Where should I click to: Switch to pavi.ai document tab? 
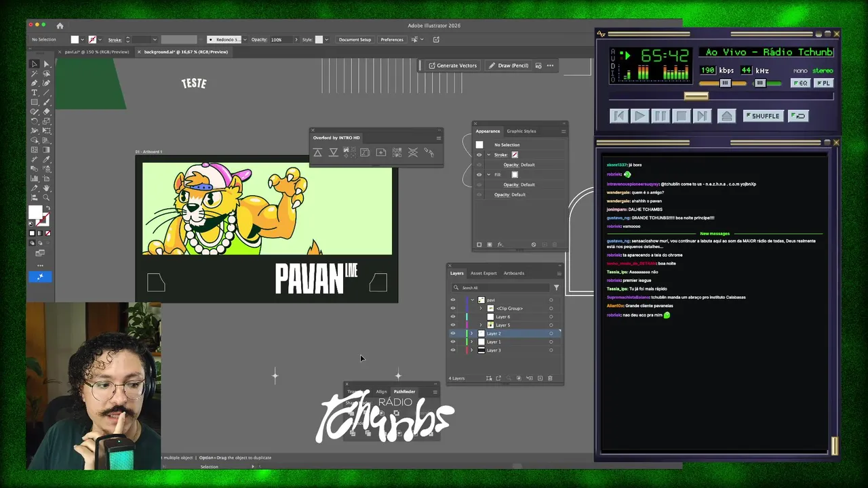[x=96, y=52]
